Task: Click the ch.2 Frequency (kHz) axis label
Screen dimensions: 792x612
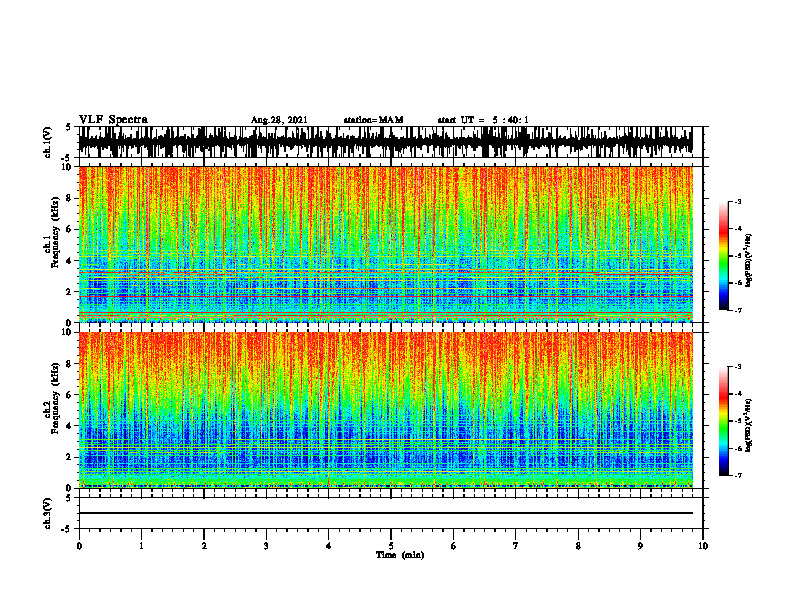Action: (x=58, y=398)
